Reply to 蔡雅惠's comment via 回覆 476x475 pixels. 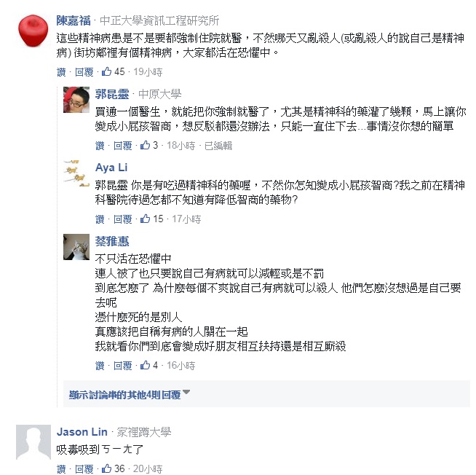(122, 366)
